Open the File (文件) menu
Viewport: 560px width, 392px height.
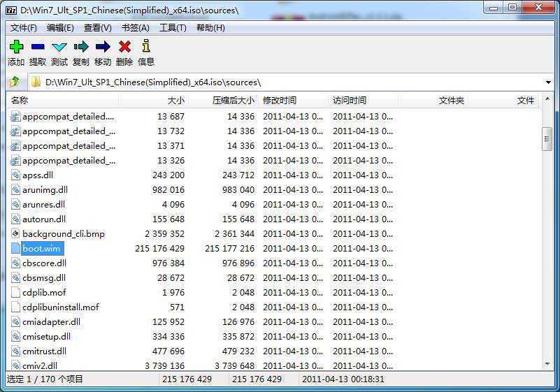click(24, 28)
